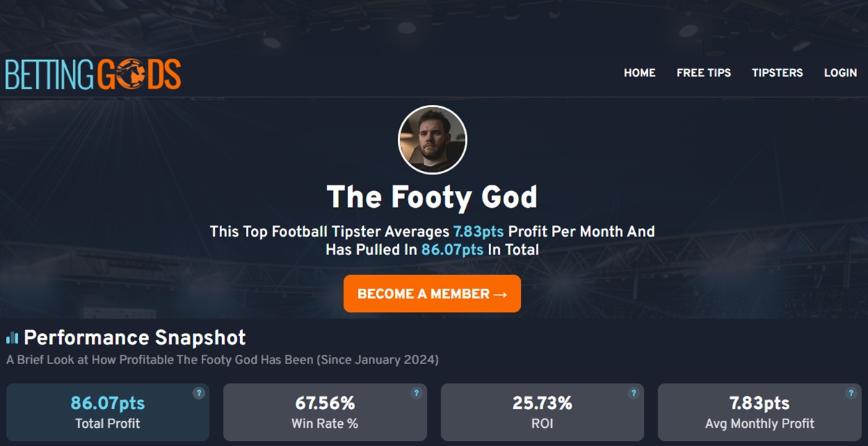Select the 67.56% Win Rate card
The image size is (868, 446).
click(325, 412)
